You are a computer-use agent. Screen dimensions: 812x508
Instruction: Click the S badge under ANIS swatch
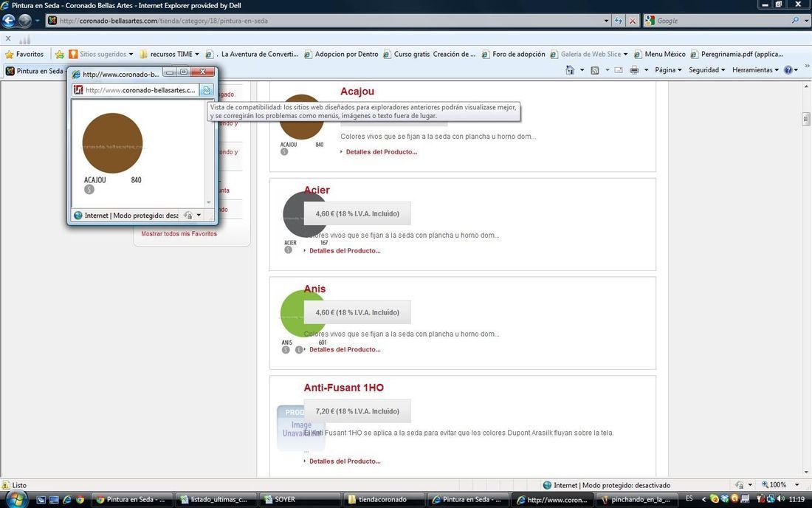[286, 349]
